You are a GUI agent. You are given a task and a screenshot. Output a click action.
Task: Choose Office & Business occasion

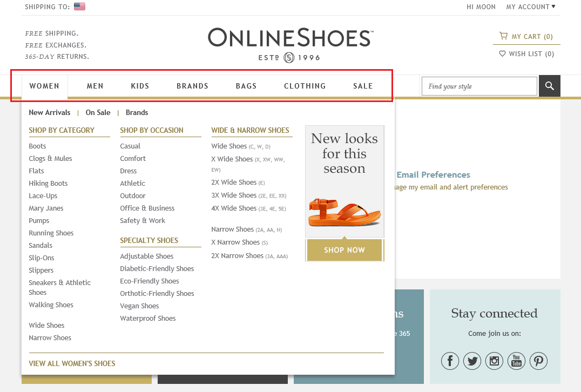pos(147,208)
